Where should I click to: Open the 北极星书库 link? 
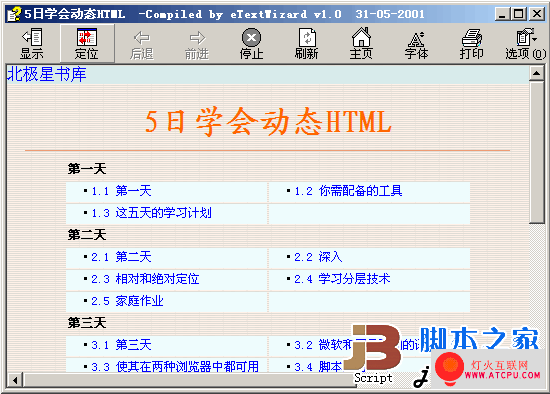click(47, 74)
